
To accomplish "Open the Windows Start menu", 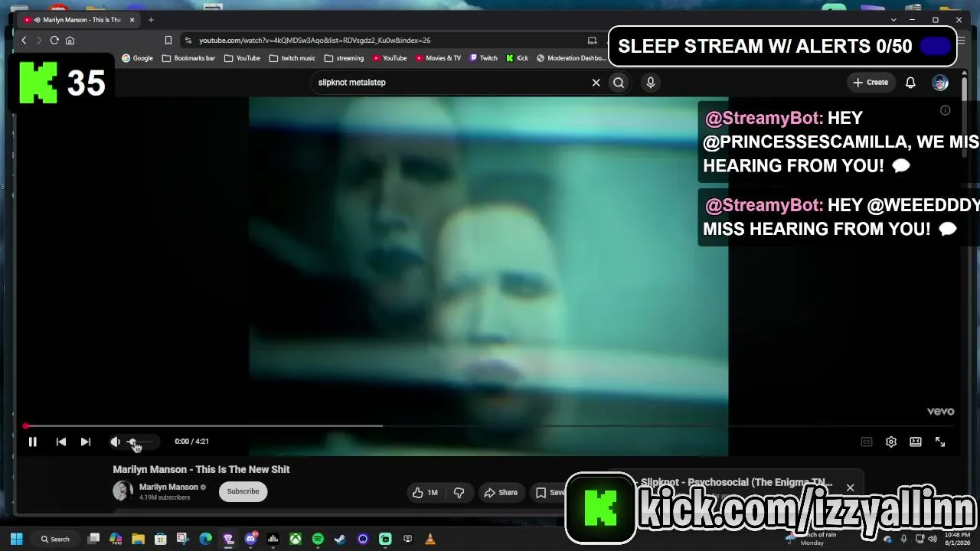I will tap(17, 539).
